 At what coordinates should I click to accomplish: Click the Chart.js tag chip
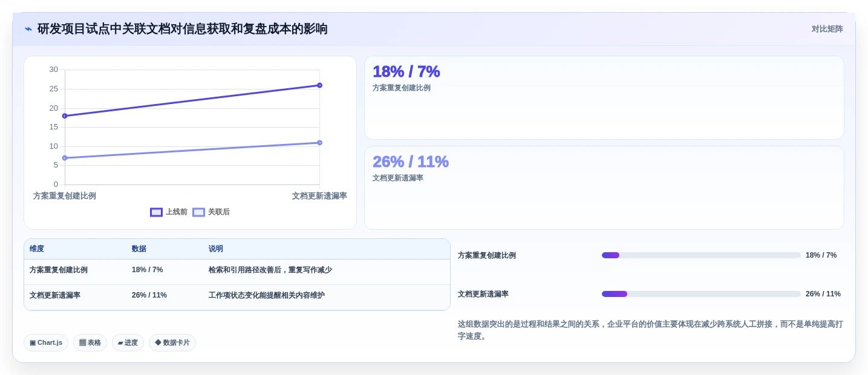[x=46, y=343]
